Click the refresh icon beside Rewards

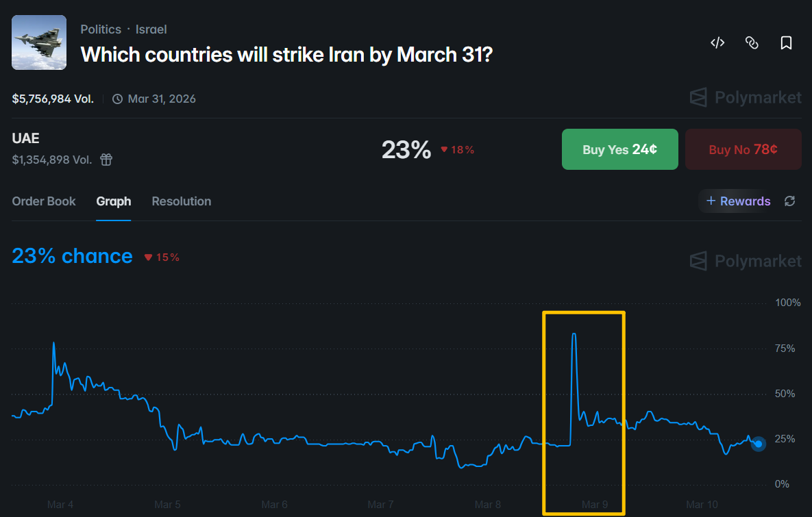[x=790, y=201]
